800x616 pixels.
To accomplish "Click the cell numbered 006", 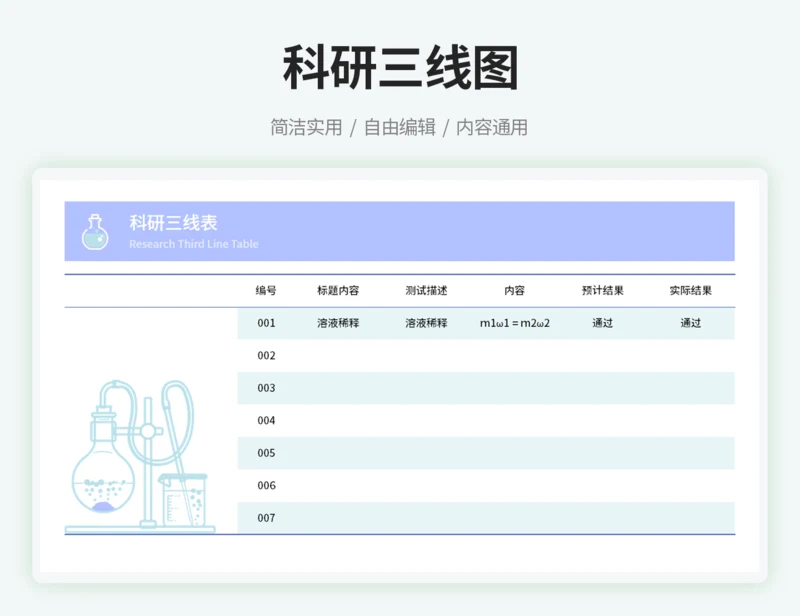I will pyautogui.click(x=266, y=485).
